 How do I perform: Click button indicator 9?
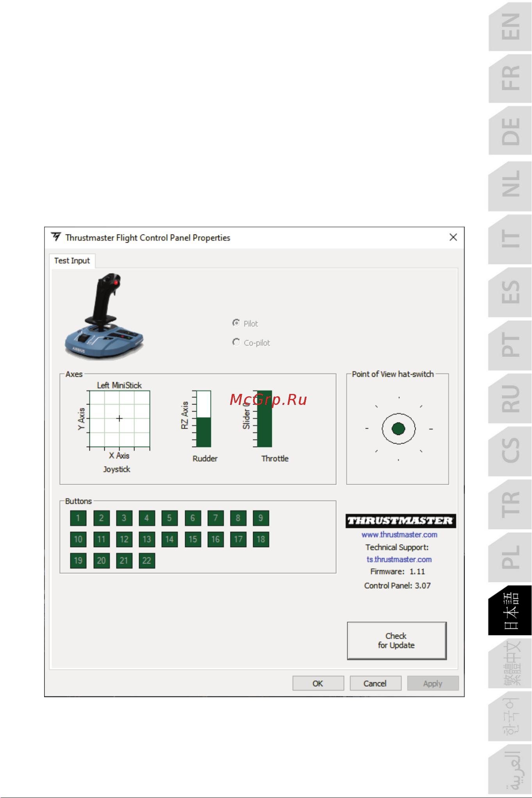(261, 518)
